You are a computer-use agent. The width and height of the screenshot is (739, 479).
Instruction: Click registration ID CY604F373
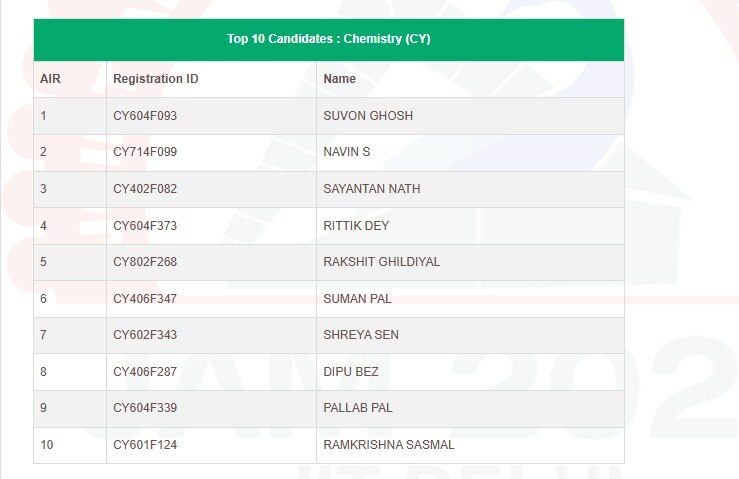tap(145, 226)
